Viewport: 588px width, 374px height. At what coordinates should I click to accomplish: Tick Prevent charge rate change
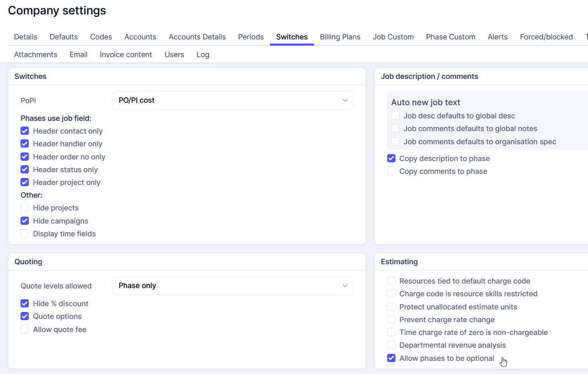[391, 320]
